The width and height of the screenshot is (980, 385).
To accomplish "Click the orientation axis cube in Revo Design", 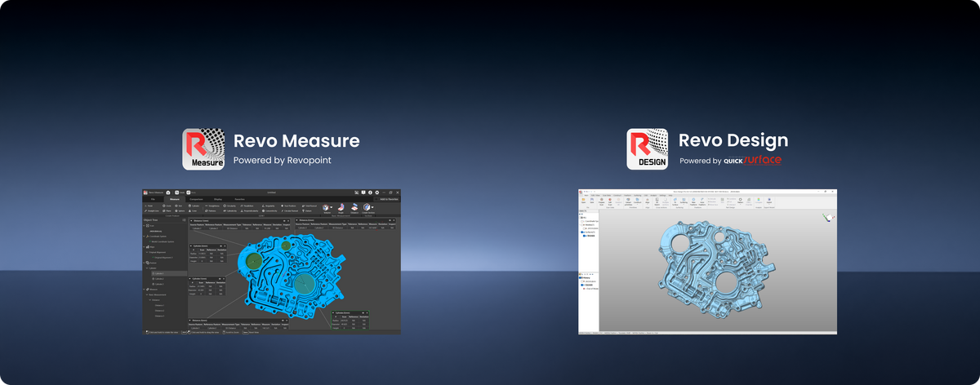I will point(828,217).
